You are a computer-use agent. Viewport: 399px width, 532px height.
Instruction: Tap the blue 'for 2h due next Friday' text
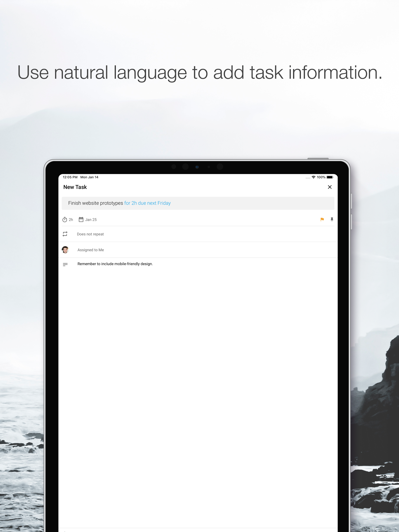pos(147,203)
